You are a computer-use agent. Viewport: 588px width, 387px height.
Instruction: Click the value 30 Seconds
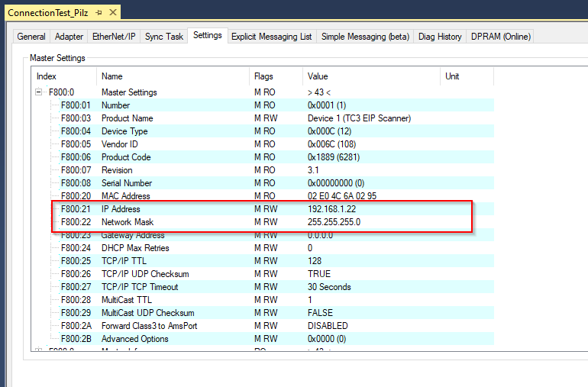tap(329, 287)
